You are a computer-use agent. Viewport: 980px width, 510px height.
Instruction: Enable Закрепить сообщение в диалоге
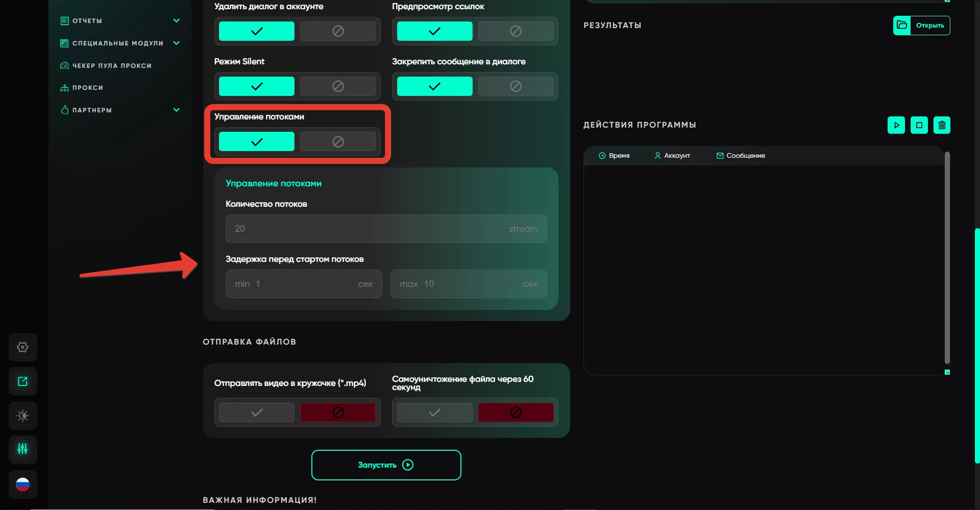pyautogui.click(x=434, y=86)
